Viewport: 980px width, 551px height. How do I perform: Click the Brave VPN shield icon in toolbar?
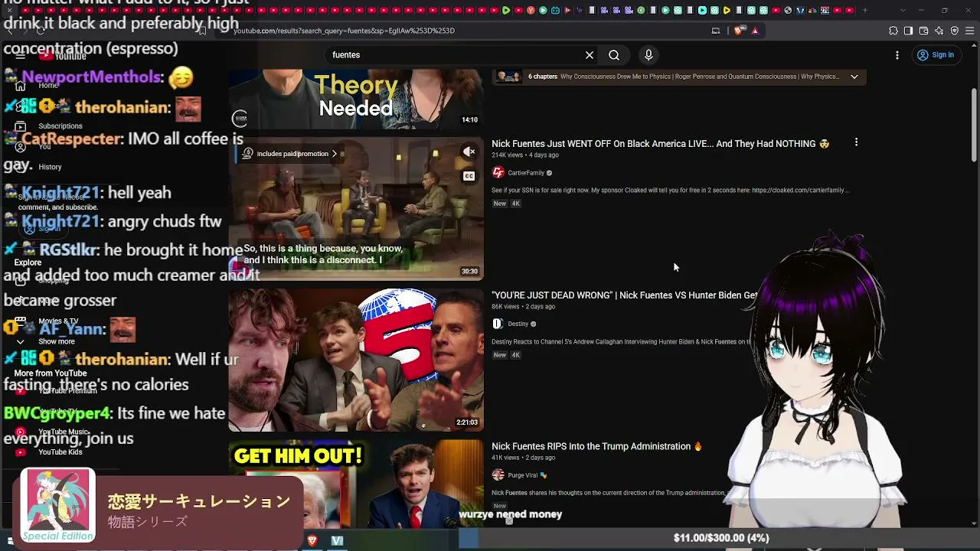click(x=955, y=31)
